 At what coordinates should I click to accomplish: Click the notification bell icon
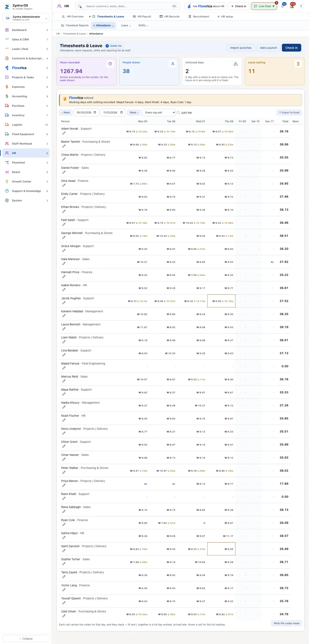[x=292, y=6]
